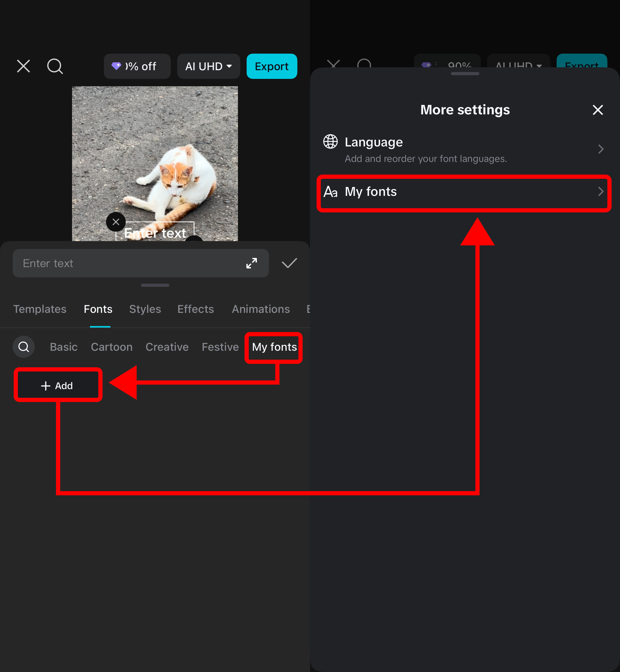Tap the Aa icon beside My fonts
This screenshot has height=672, width=620.
click(x=330, y=192)
